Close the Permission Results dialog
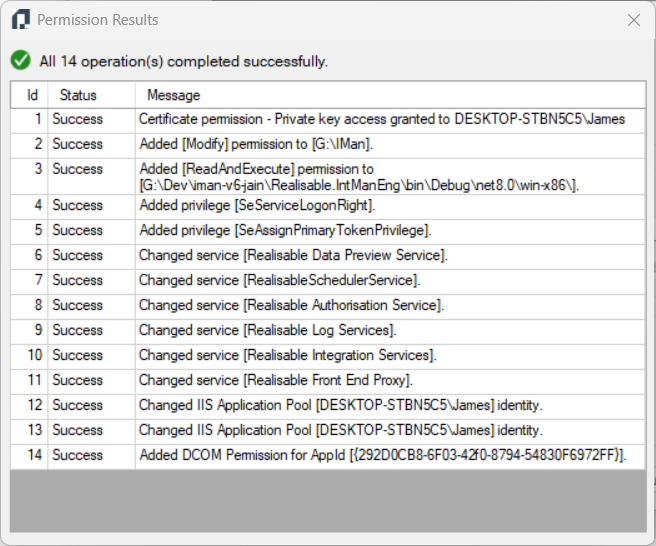 coord(633,20)
